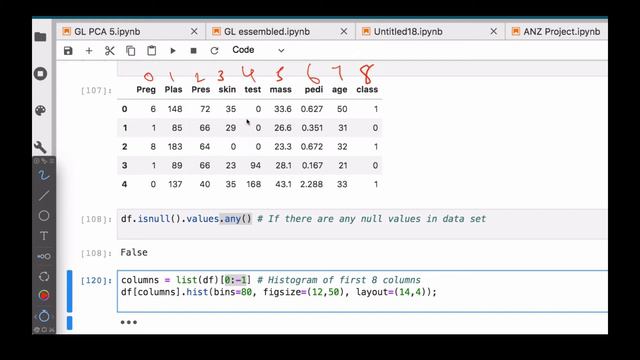The image size is (640, 360).
Task: Select the line annotation tool
Action: (x=44, y=196)
